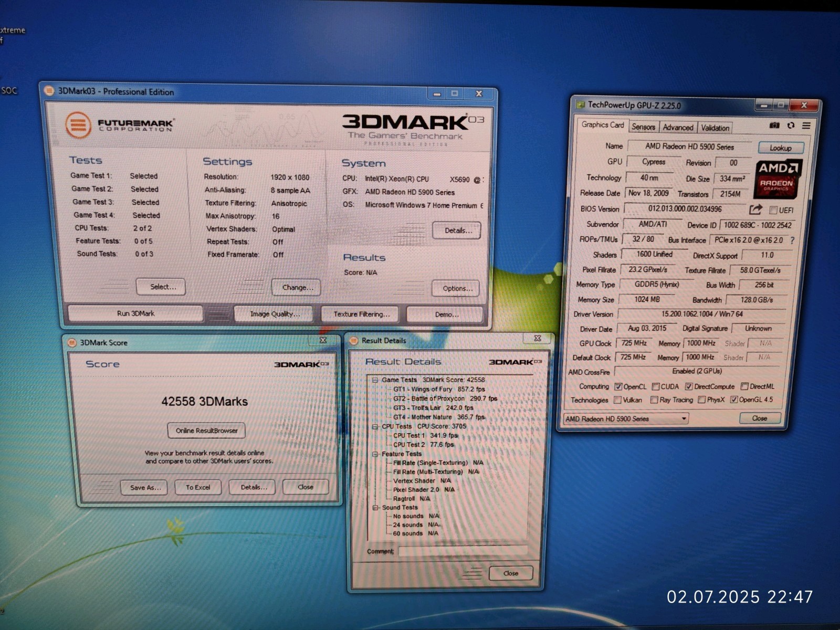The image size is (840, 630).
Task: Click the 42558 3DMarks score text
Action: [x=204, y=402]
